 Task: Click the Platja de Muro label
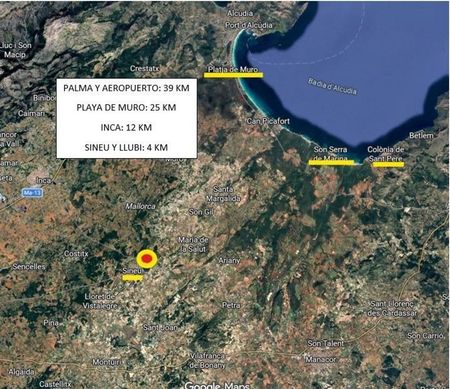(233, 69)
